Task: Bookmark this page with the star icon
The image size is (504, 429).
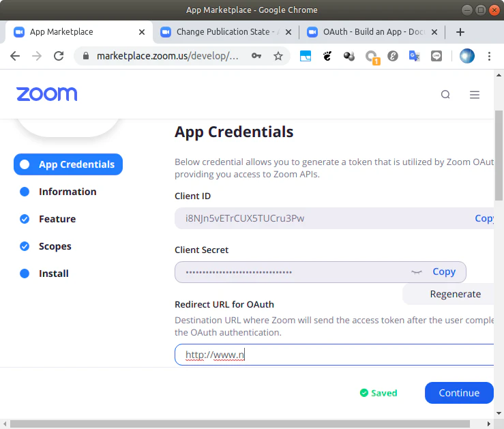Action: (278, 56)
